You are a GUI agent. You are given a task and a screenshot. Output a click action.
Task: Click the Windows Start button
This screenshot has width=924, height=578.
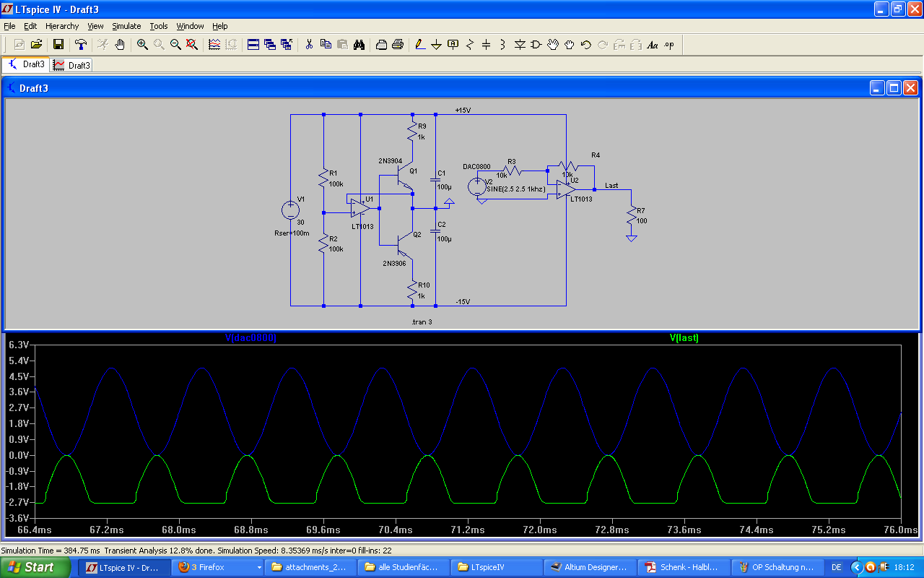(35, 567)
